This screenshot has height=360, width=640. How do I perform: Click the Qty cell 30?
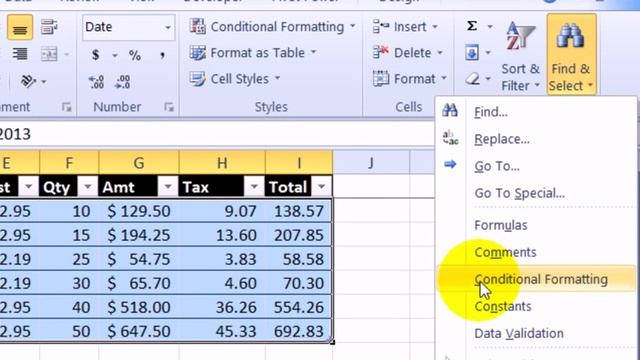coord(69,283)
